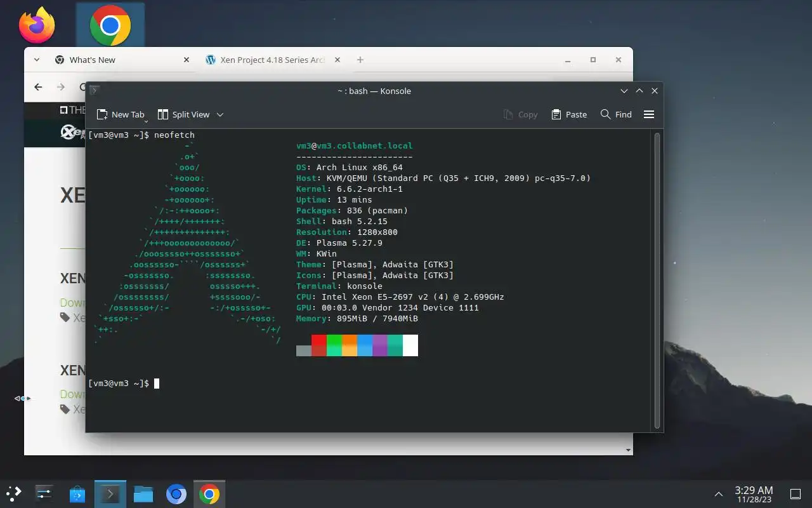This screenshot has height=508, width=812.
Task: Click Chrome page scrollbar down arrow
Action: (629, 450)
